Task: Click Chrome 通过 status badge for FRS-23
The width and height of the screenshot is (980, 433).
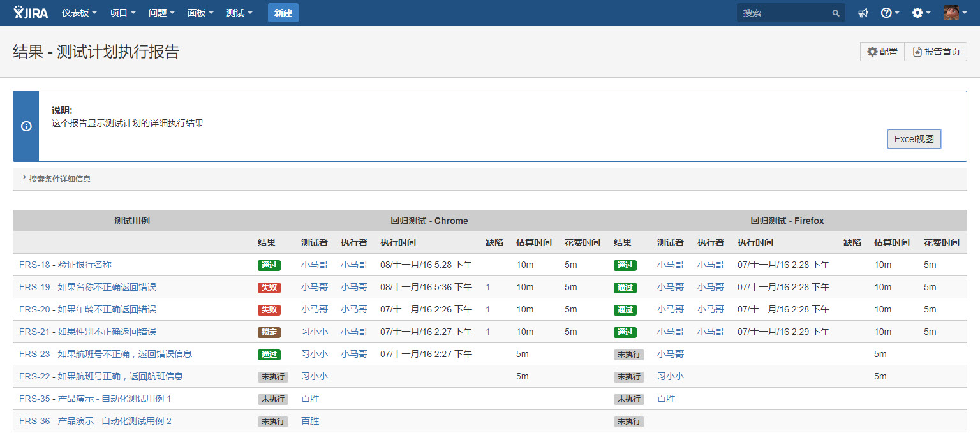Action: coord(269,355)
